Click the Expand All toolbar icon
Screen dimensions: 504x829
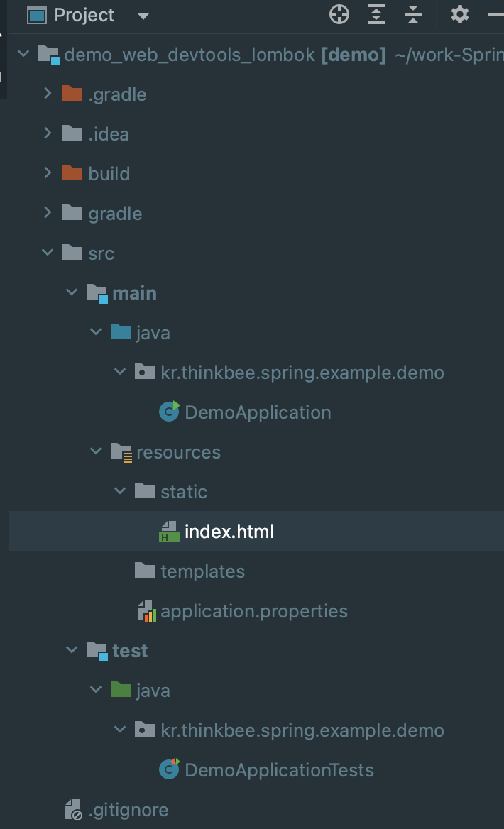point(376,14)
